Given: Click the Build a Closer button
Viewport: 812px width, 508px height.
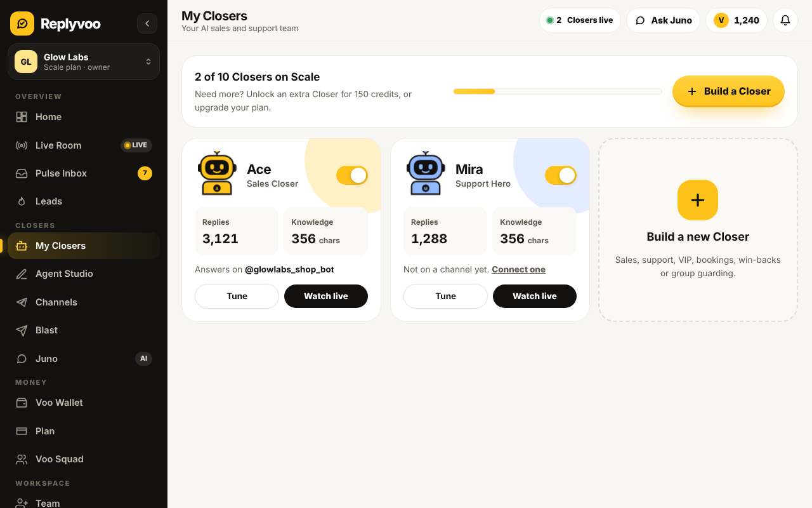Looking at the screenshot, I should (728, 91).
